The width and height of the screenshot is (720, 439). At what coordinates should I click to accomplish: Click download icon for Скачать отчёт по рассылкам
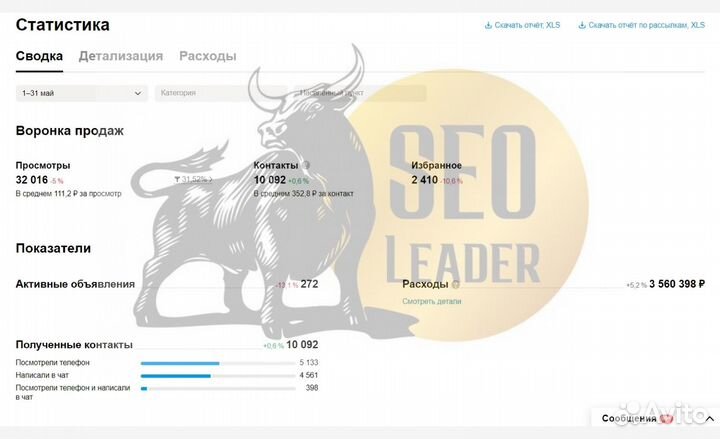click(x=582, y=26)
